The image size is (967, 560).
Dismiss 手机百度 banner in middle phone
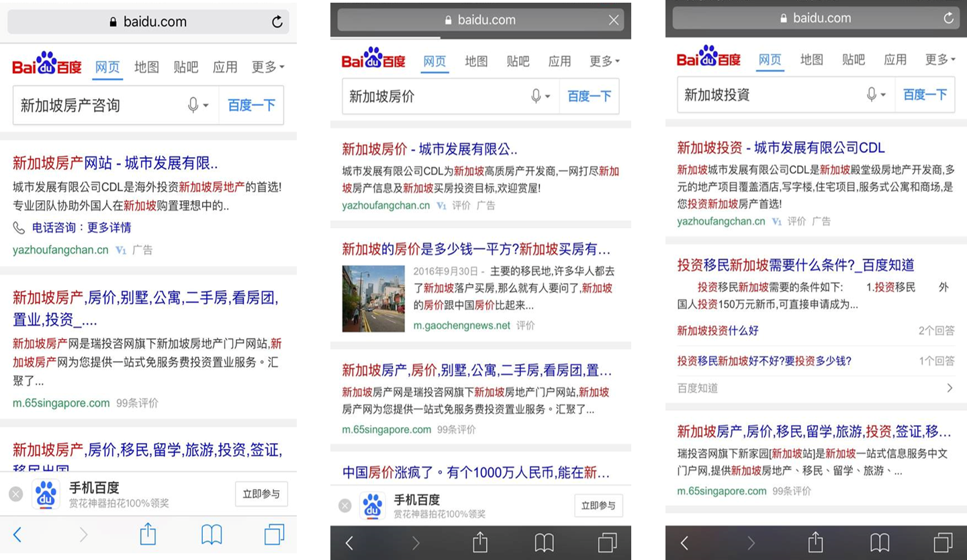(x=344, y=506)
